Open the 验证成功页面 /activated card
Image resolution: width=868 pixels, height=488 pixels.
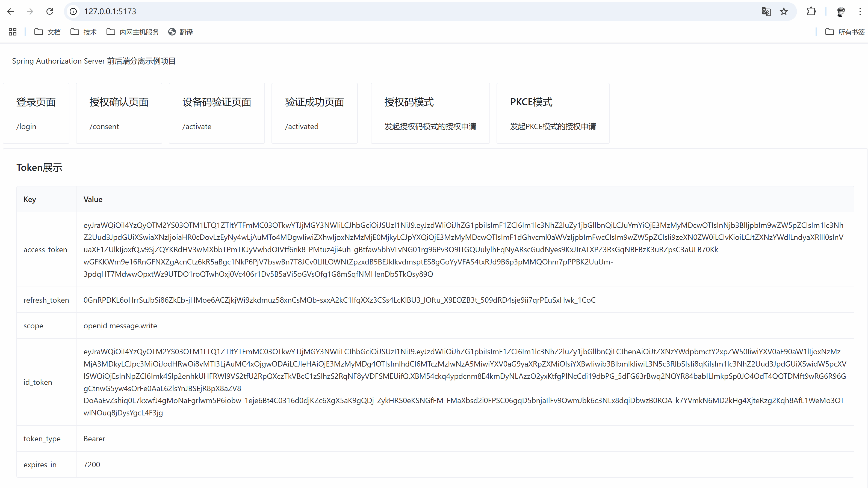(314, 113)
